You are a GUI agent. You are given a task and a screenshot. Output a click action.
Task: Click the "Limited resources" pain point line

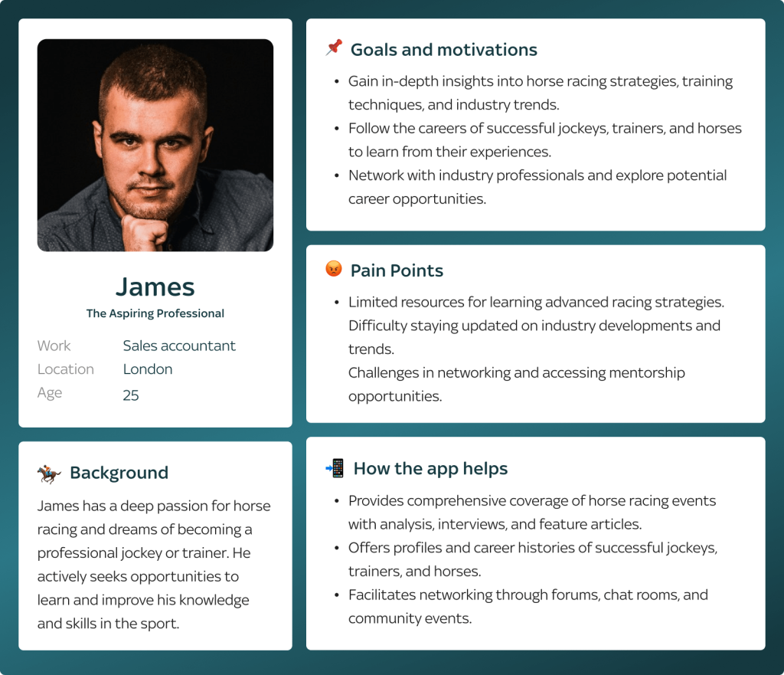point(536,302)
